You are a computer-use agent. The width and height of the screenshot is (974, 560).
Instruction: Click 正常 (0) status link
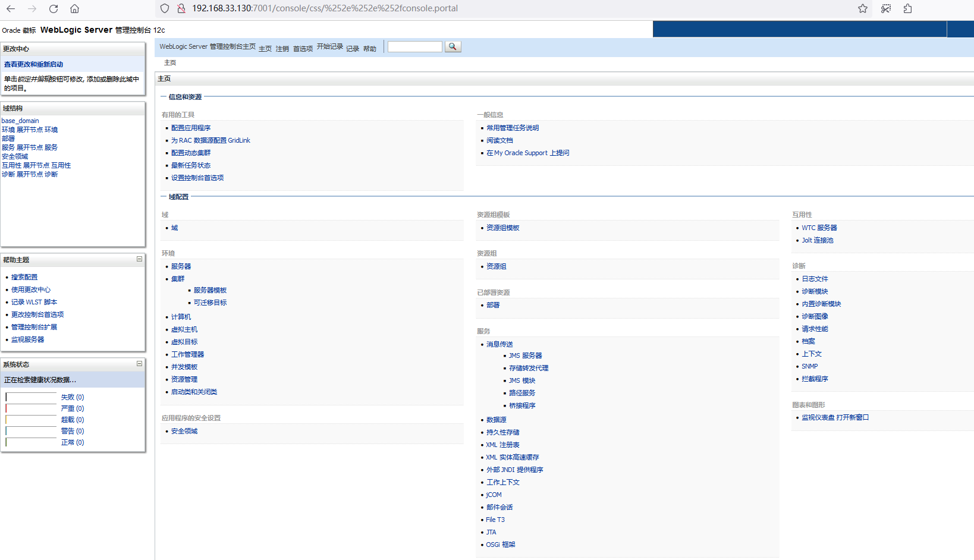(x=73, y=442)
